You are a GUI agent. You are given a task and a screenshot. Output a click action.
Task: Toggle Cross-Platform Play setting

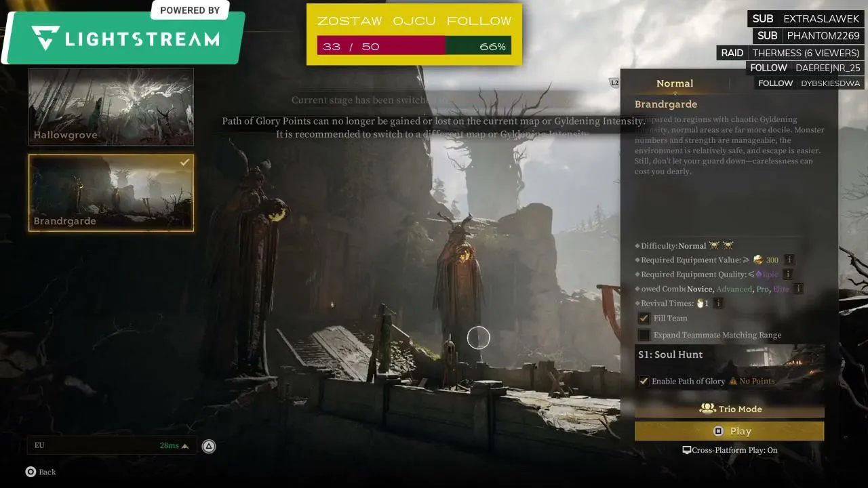pyautogui.click(x=730, y=450)
